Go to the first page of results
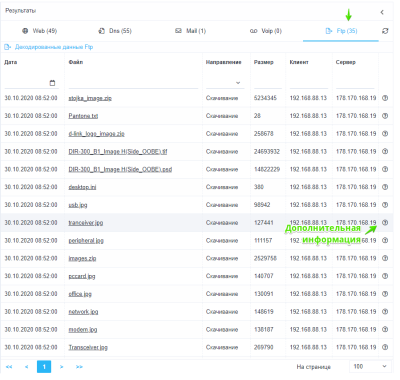This screenshot has height=380, width=400. pos(9,367)
